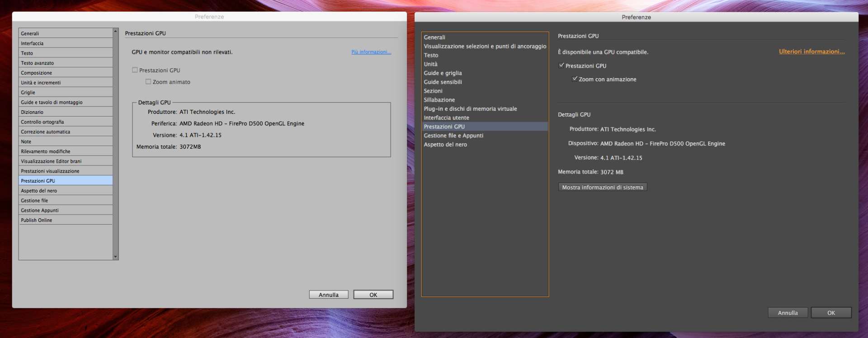This screenshot has height=338, width=868.
Task: Click the scroll-down arrow of the light category list
Action: 116,257
